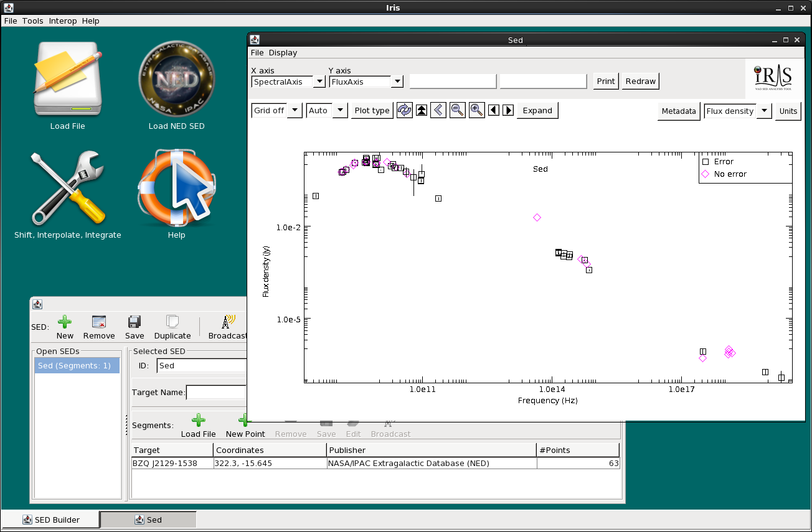Create a New SED
812x532 pixels.
[65, 327]
